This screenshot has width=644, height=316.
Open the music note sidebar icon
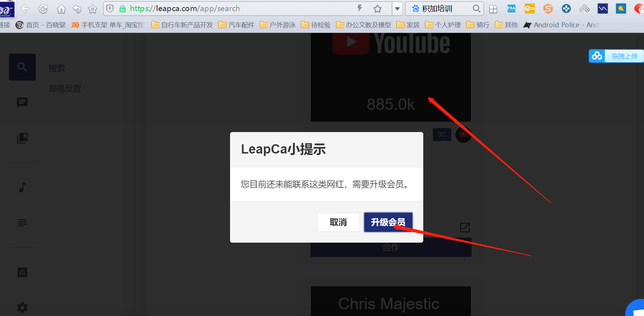[x=22, y=187]
